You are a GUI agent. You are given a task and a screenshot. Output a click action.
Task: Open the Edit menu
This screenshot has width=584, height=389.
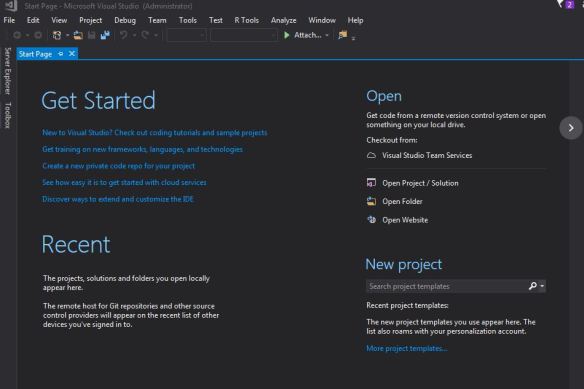tap(33, 20)
